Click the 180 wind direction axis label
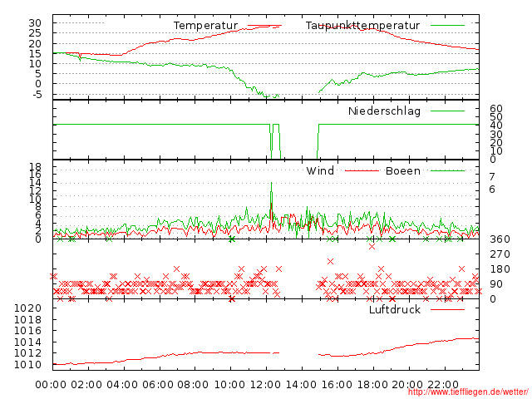This screenshot has width=532, height=399. (x=500, y=269)
